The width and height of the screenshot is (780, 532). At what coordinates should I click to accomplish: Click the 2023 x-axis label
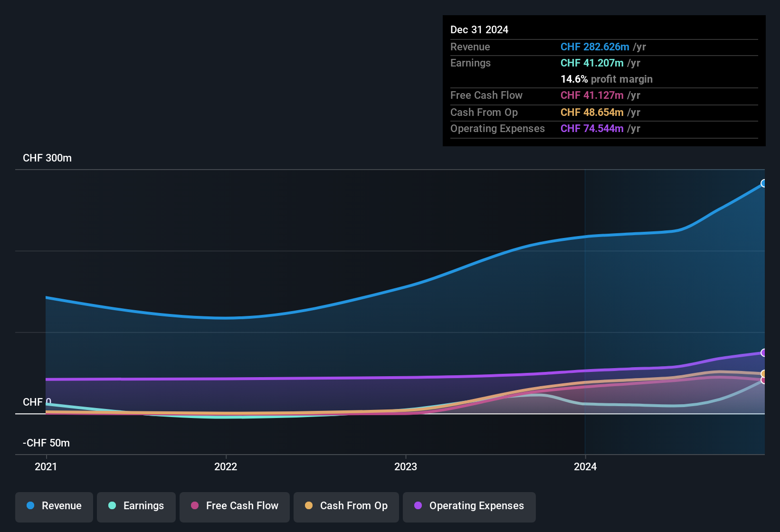406,466
